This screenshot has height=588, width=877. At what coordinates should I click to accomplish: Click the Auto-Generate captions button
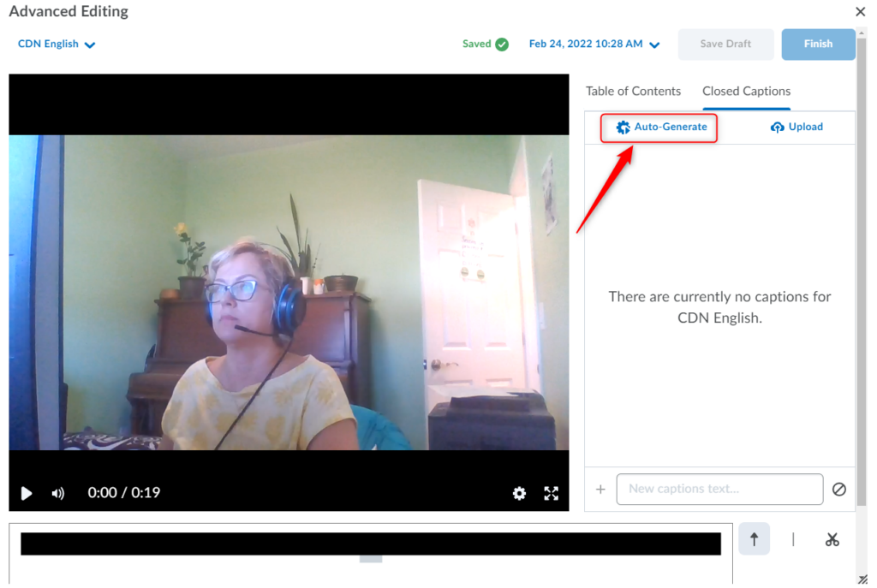(x=661, y=128)
